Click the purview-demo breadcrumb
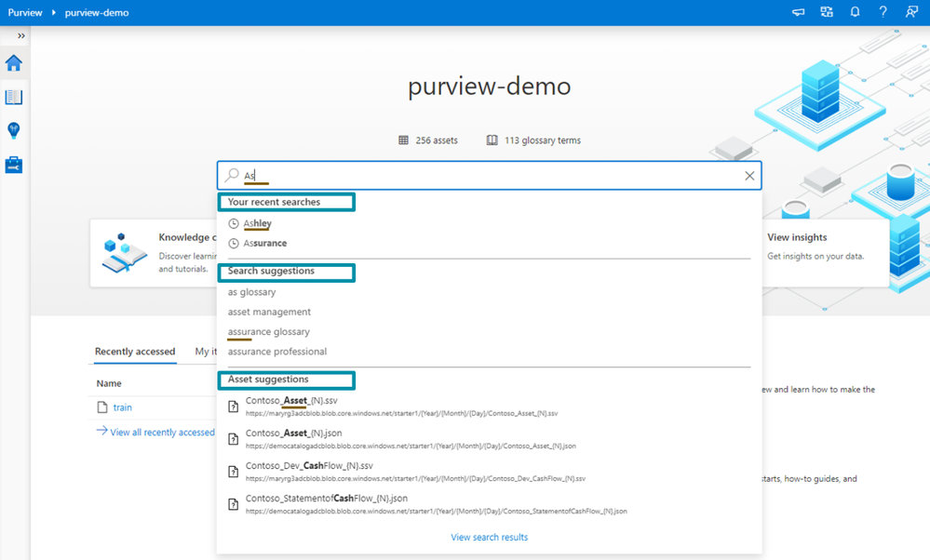This screenshot has height=560, width=930. 97,12
